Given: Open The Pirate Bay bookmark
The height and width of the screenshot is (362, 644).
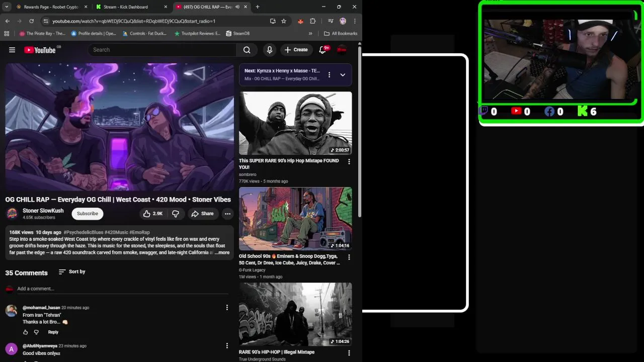Looking at the screenshot, I should click(42, 34).
